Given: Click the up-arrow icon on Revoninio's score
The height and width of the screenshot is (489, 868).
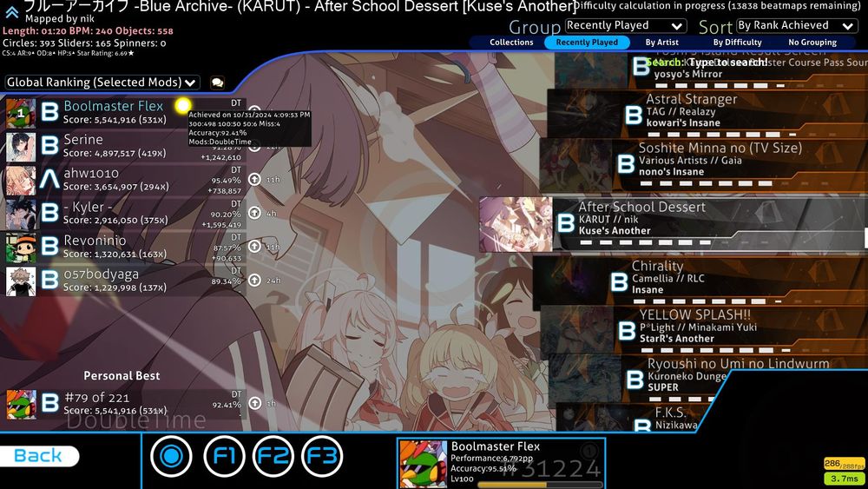Looking at the screenshot, I should (x=254, y=247).
